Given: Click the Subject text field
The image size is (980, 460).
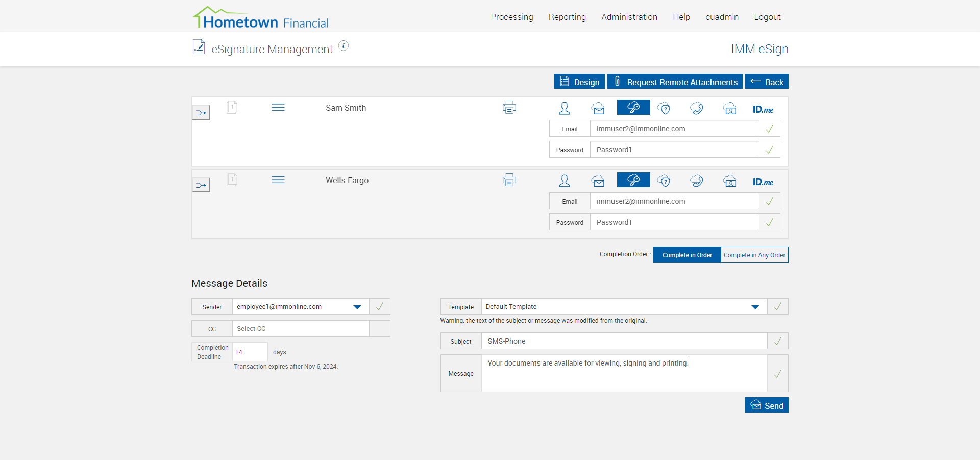Looking at the screenshot, I should [624, 341].
